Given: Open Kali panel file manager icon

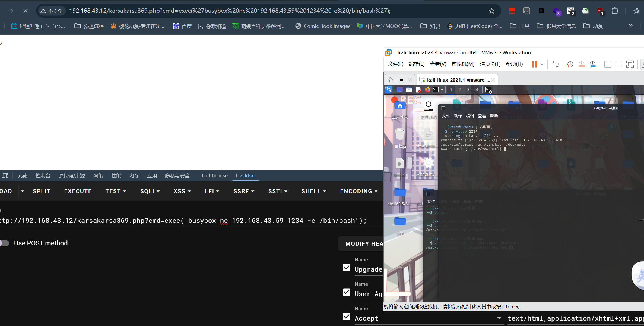Looking at the screenshot, I should [x=409, y=90].
